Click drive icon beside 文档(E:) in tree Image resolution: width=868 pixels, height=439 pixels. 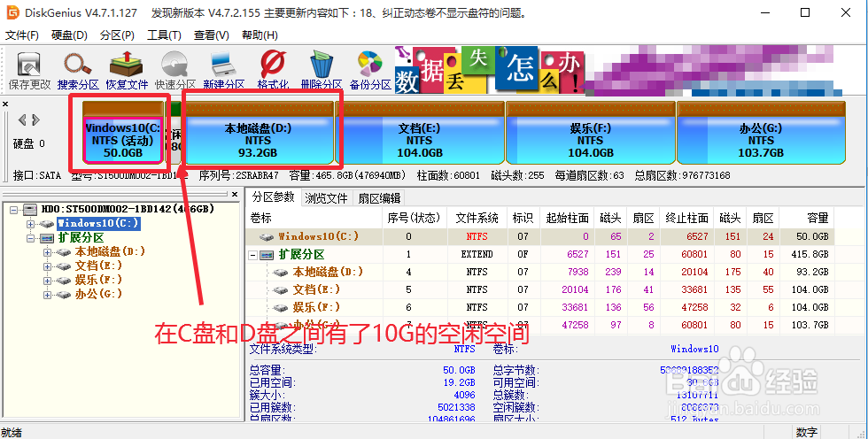coord(64,266)
